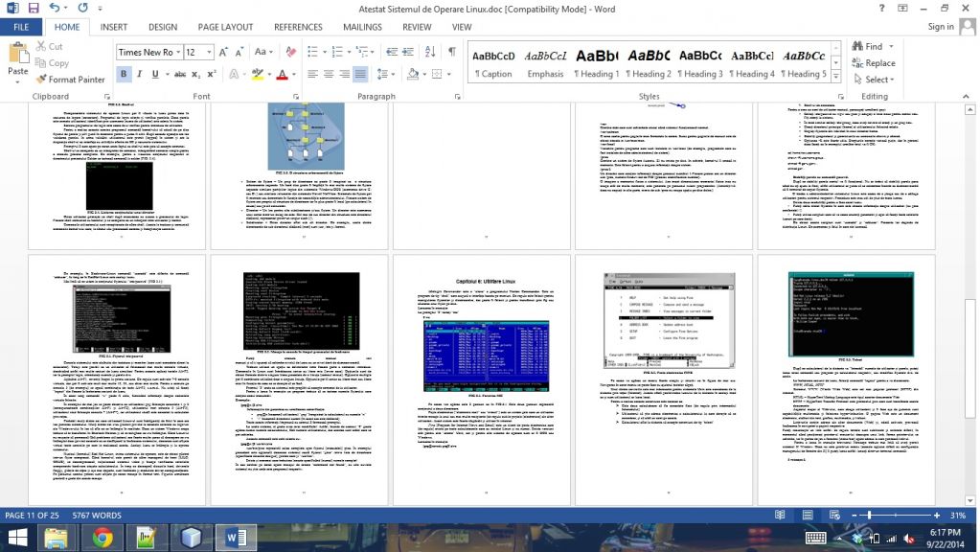Open the PAGE LAYOUT tab

tap(225, 28)
